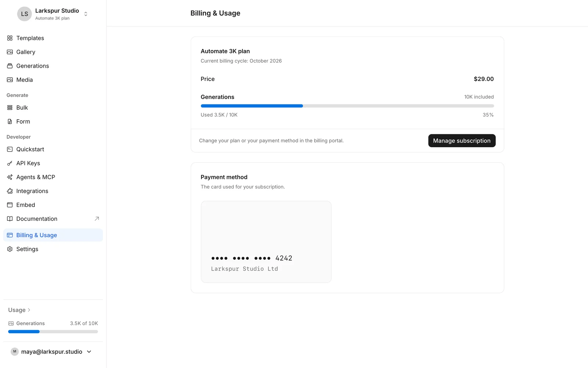
Task: Open the Form generate page
Action: [x=53, y=121]
